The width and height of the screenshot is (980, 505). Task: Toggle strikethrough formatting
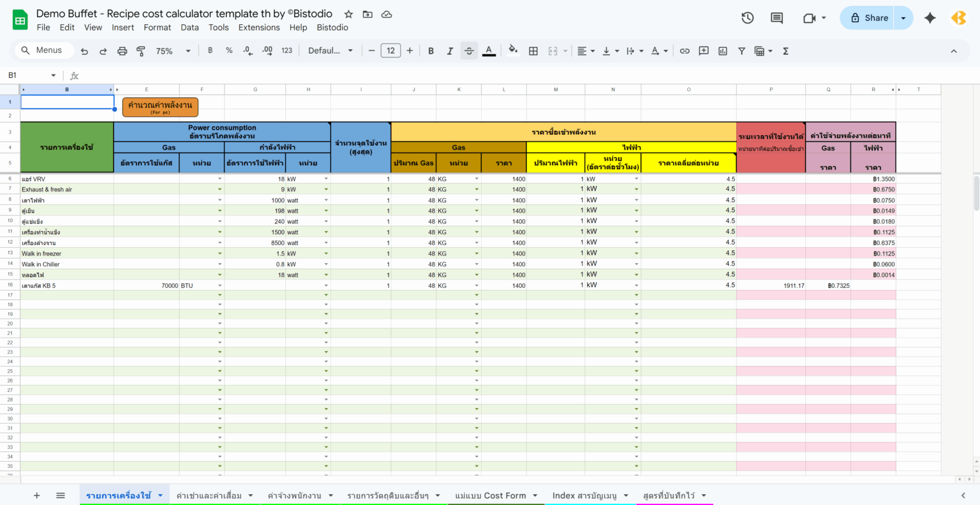coord(469,51)
